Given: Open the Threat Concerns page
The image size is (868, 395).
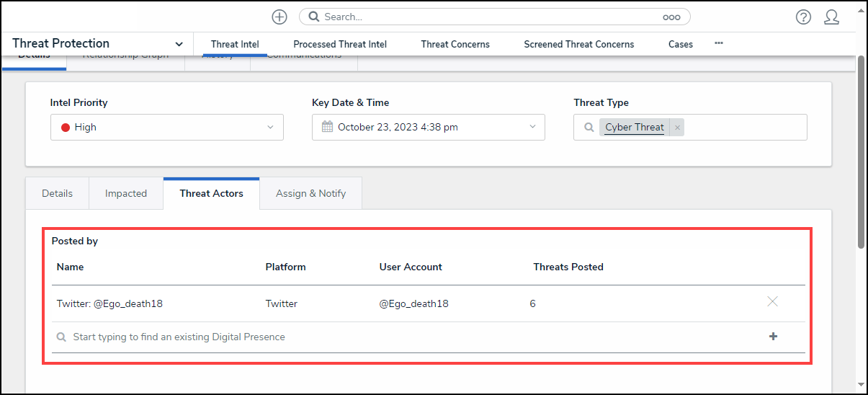Looking at the screenshot, I should click(x=455, y=44).
